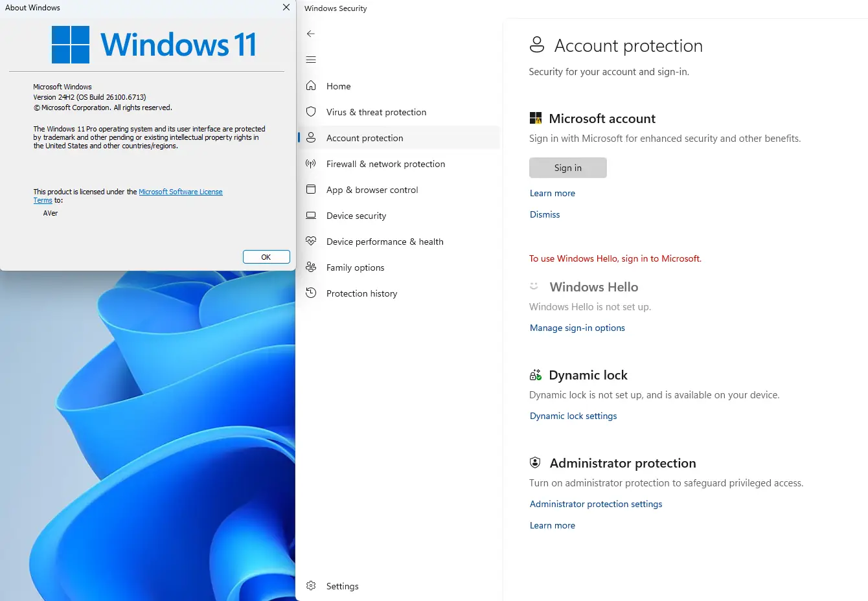Click the Family options people icon

coord(311,267)
